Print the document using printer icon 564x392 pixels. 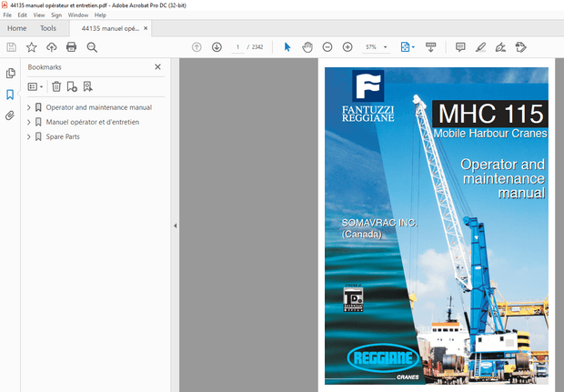pyautogui.click(x=71, y=47)
